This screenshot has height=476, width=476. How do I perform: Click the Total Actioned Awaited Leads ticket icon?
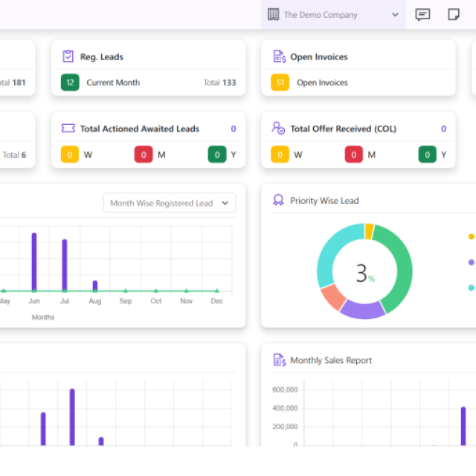coord(68,129)
